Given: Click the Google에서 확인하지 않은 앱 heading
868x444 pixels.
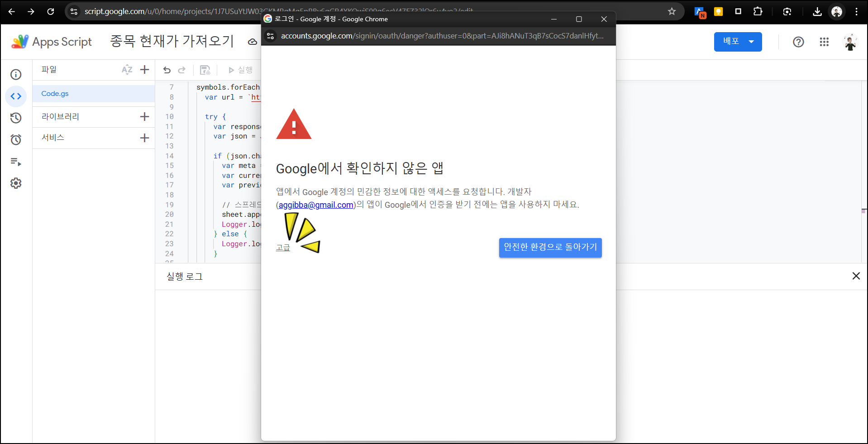Looking at the screenshot, I should pos(360,168).
